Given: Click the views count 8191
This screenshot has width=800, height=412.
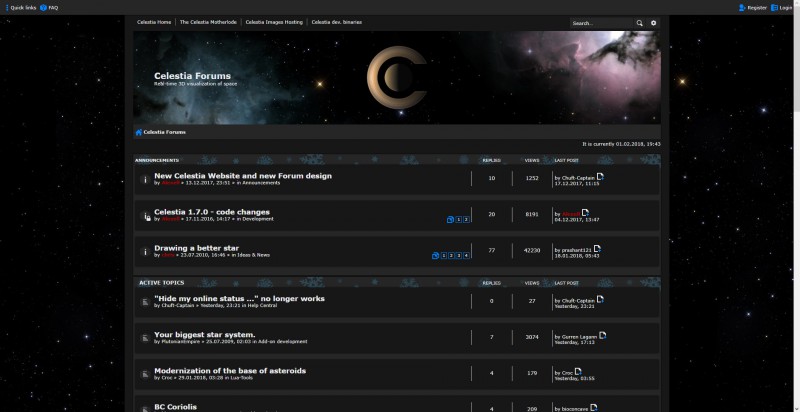Looking at the screenshot, I should point(532,215).
